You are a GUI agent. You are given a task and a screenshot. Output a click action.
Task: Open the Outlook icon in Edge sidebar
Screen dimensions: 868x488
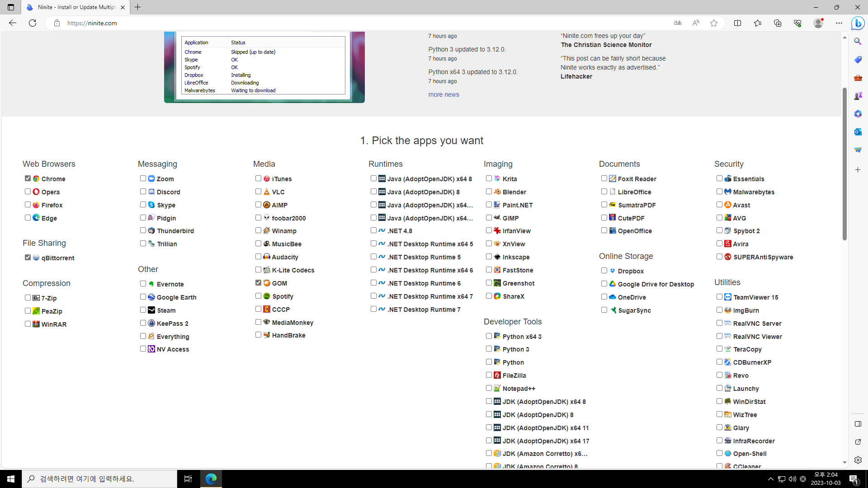point(858,132)
